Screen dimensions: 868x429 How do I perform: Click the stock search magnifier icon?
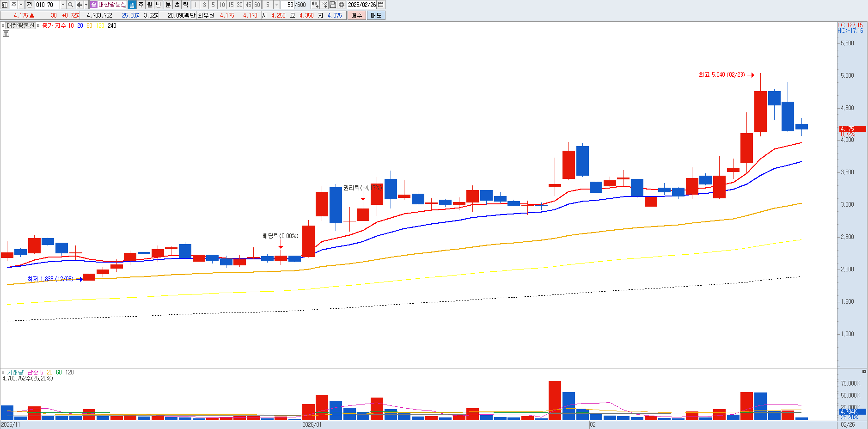(x=70, y=5)
